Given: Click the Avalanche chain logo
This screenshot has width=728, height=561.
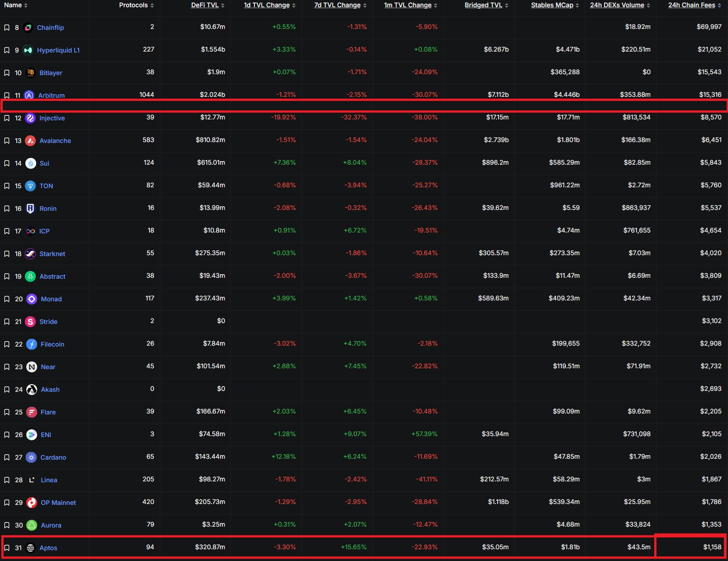Looking at the screenshot, I should coord(30,141).
